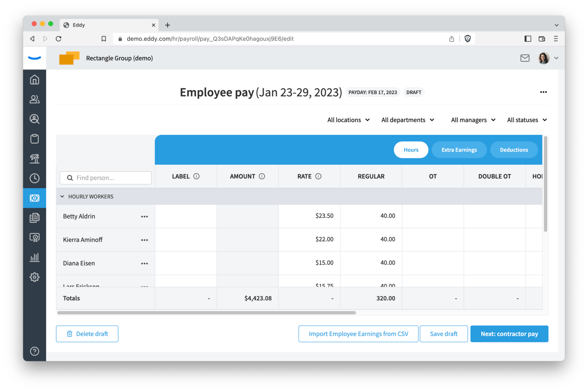The height and width of the screenshot is (392, 588).
Task: Click the LABEL column info icon
Action: 196,176
